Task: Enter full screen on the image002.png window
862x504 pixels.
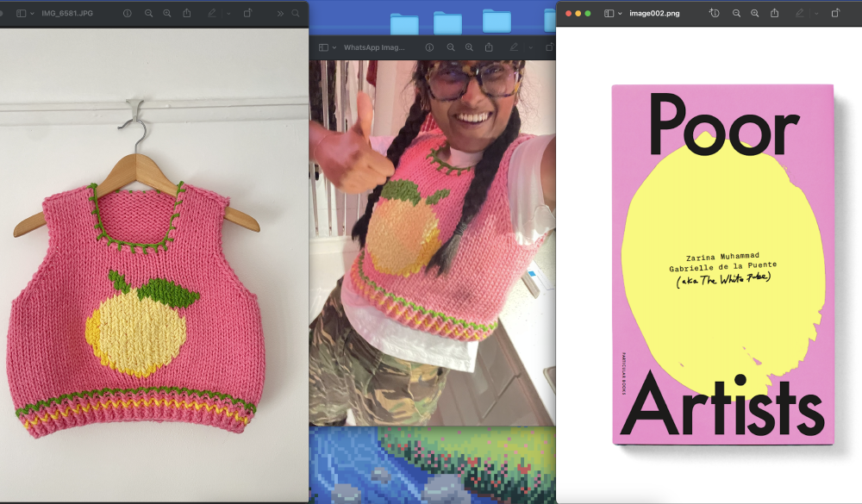Action: pyautogui.click(x=588, y=13)
